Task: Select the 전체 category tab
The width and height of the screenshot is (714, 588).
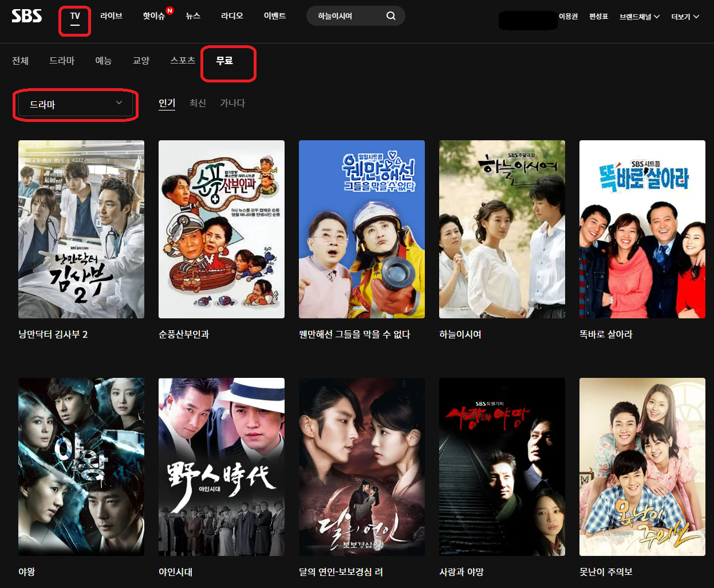Action: pos(20,61)
